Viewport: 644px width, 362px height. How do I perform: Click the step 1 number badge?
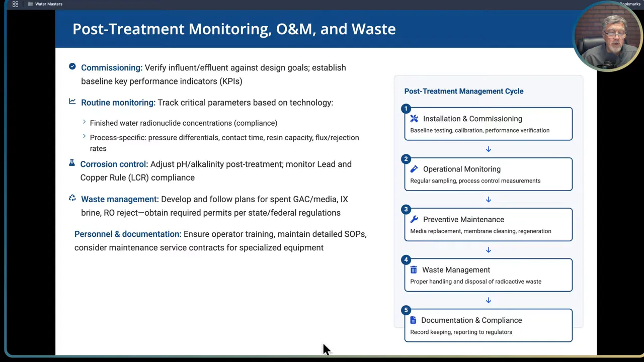point(406,109)
